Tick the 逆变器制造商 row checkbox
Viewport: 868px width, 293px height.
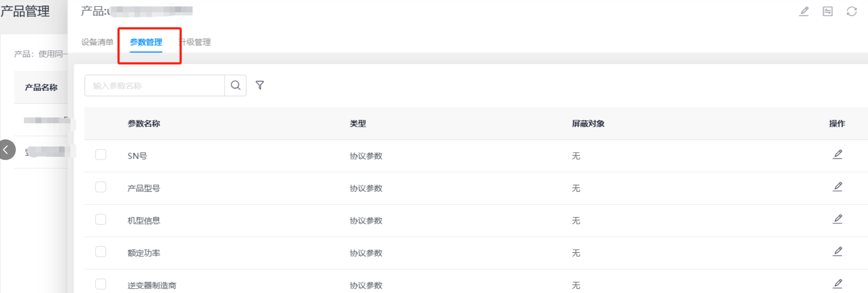click(x=101, y=284)
